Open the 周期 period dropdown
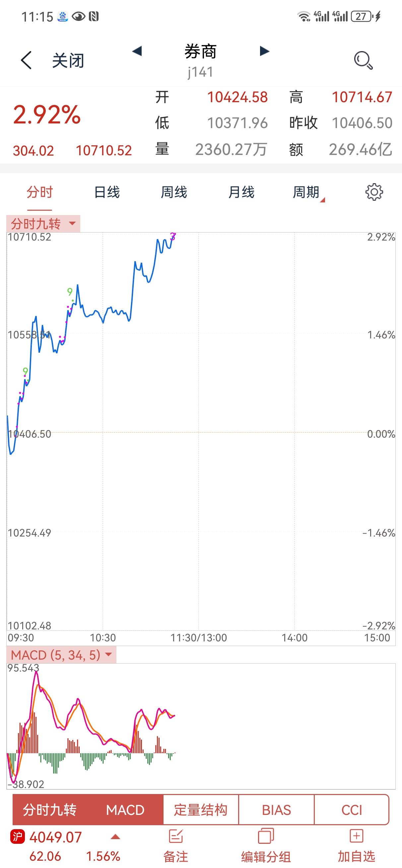This screenshot has width=402, height=868. click(308, 192)
